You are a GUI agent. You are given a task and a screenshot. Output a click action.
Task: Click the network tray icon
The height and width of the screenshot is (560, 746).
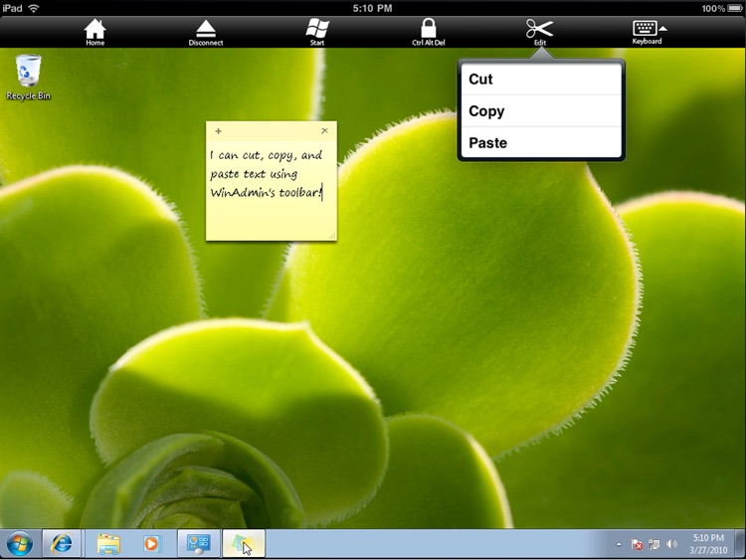[654, 544]
